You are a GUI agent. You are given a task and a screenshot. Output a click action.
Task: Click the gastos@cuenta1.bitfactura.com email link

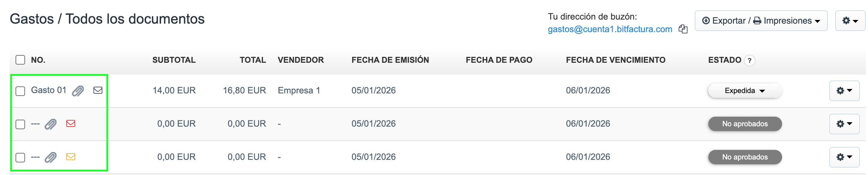[610, 29]
